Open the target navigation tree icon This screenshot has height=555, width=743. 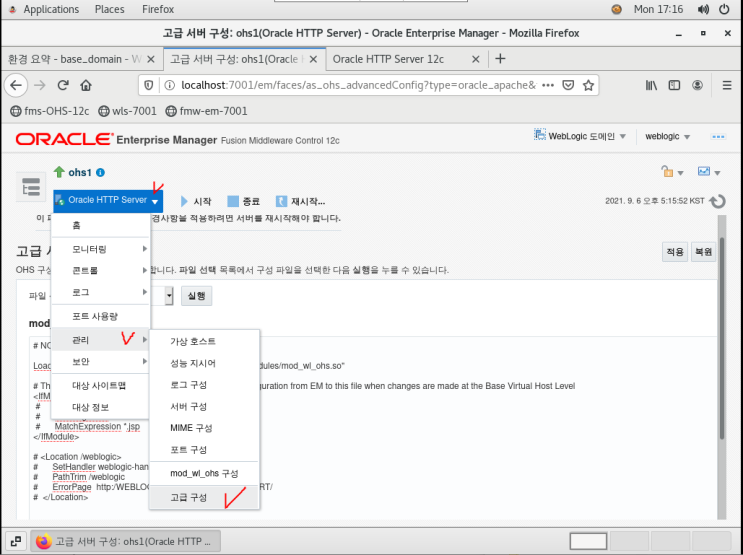point(31,187)
